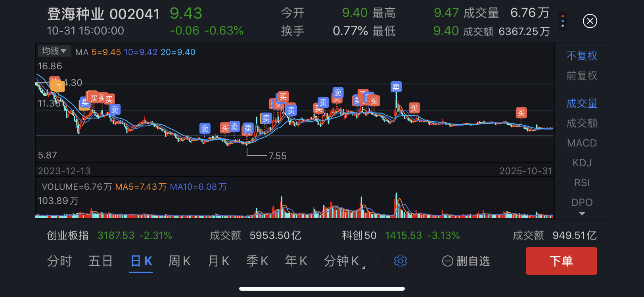
Task: Open the 创业板指 index ticker
Action: 109,236
